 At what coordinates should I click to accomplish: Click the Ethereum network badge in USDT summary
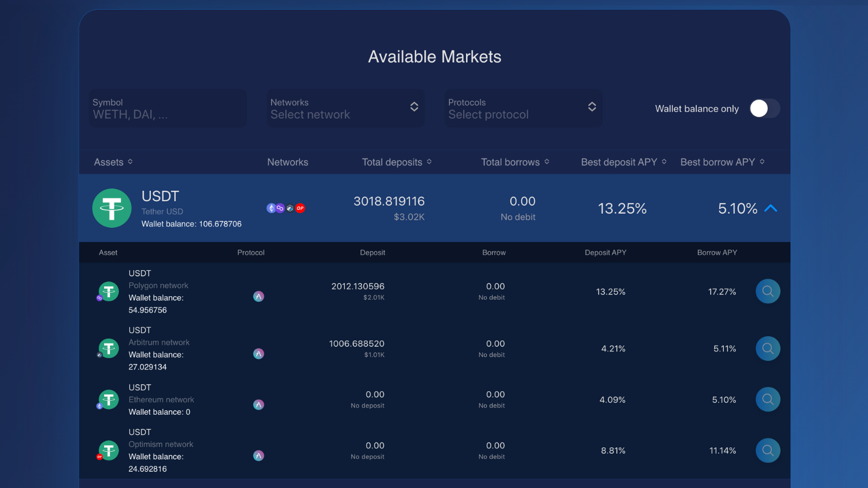click(x=271, y=208)
